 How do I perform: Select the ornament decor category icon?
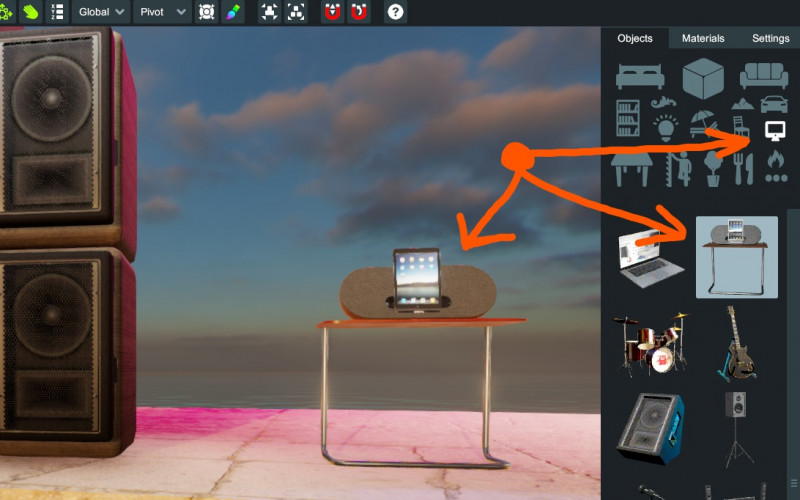point(663,102)
